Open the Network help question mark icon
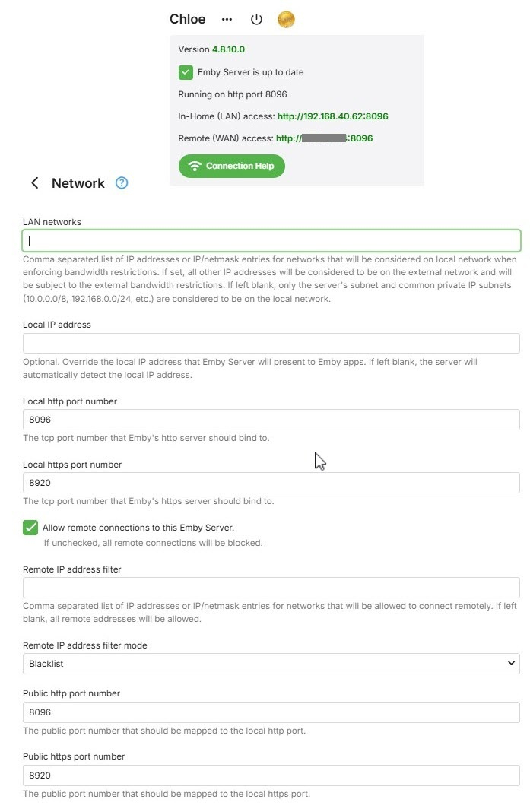The height and width of the screenshot is (812, 530). (122, 183)
